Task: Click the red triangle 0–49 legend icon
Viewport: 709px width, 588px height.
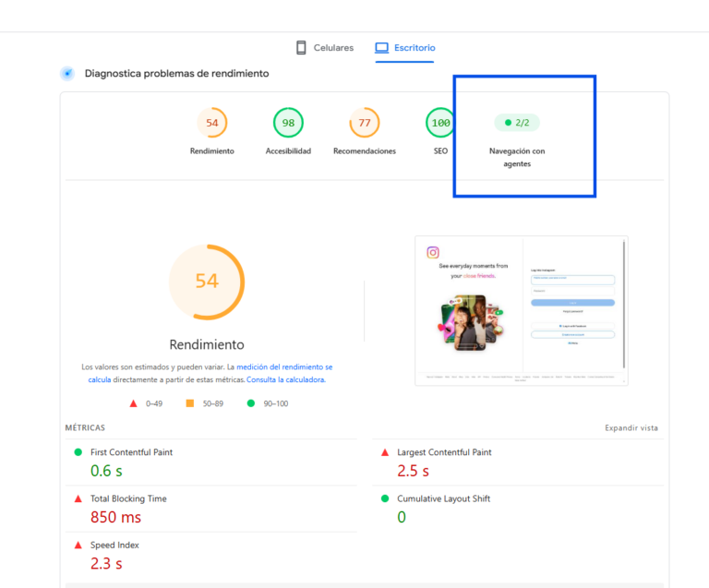Action: pos(133,403)
